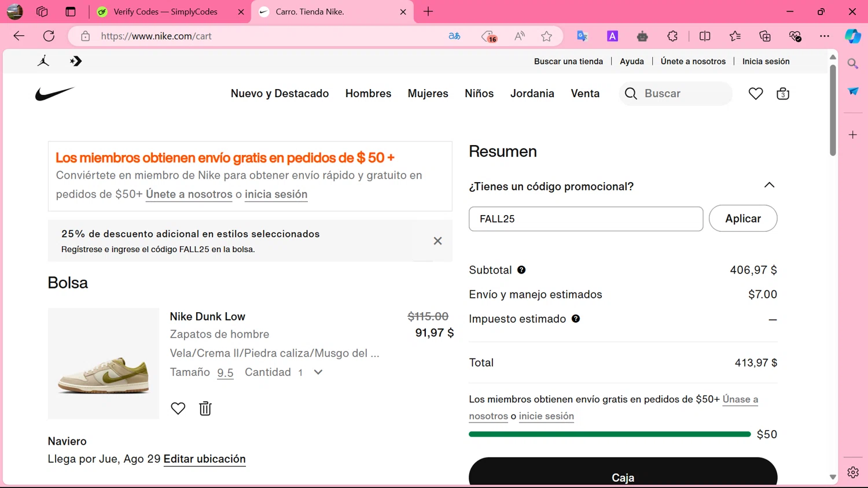Show Impuesto estimado help info icon

[x=576, y=319]
